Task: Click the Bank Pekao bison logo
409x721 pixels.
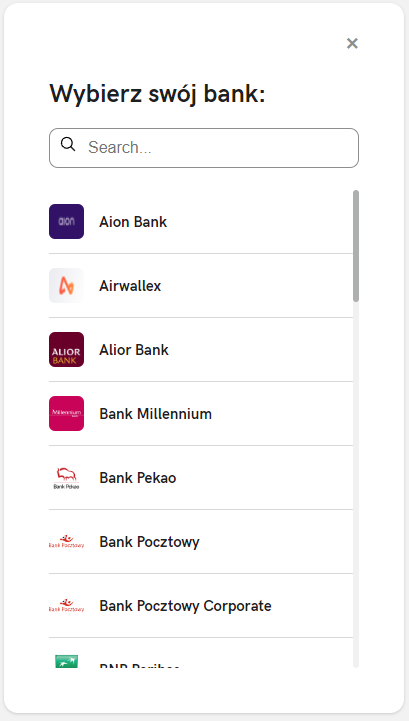Action: (x=66, y=477)
